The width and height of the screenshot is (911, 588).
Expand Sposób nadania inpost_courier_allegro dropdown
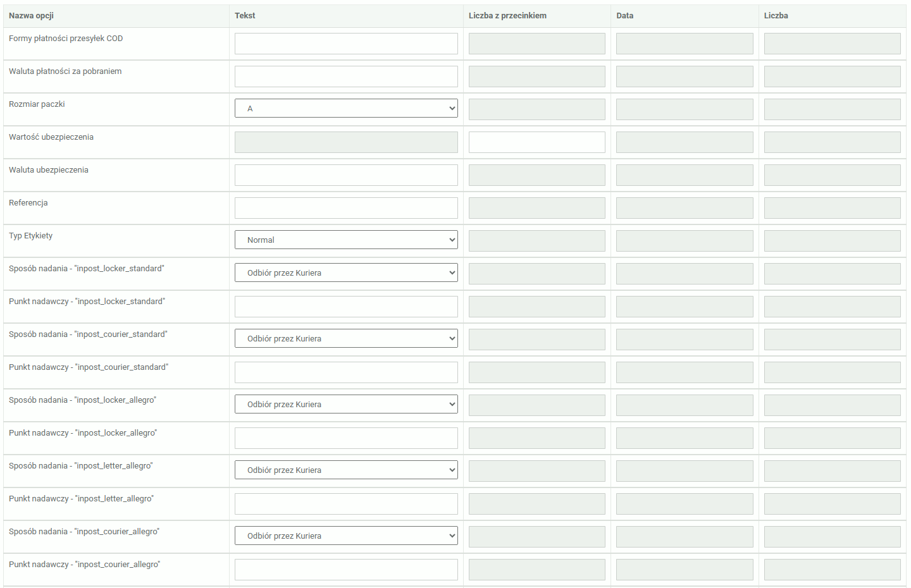click(346, 536)
